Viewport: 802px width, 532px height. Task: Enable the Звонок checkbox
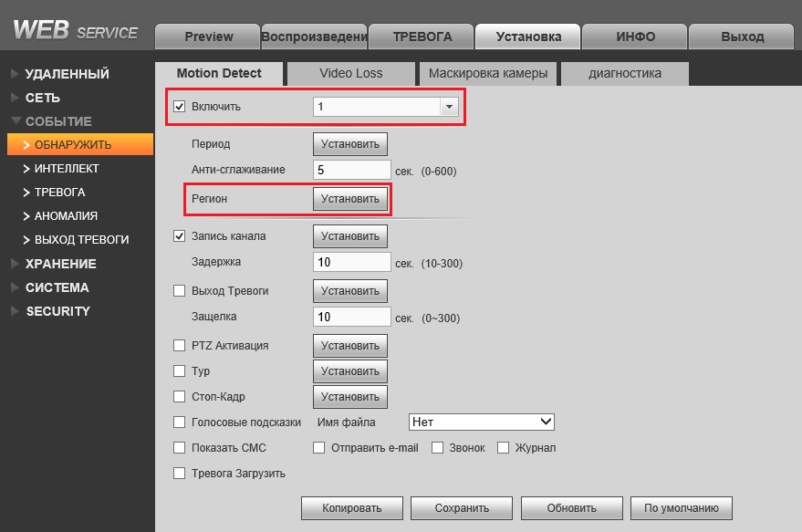(437, 448)
